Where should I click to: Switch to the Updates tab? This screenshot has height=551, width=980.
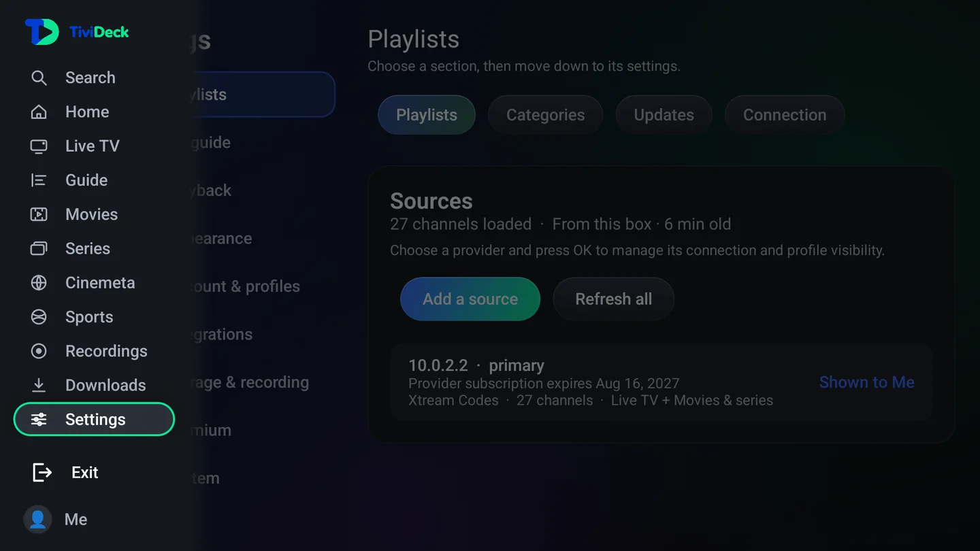[x=664, y=115]
